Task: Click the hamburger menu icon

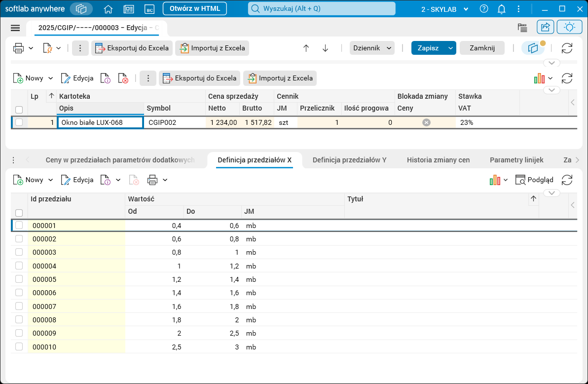Action: coord(15,28)
